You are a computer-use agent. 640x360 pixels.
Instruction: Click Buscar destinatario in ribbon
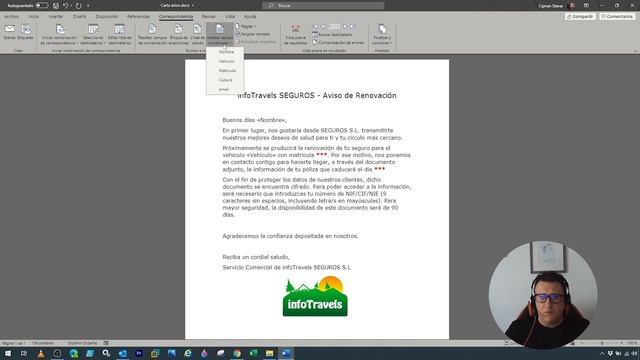(332, 35)
